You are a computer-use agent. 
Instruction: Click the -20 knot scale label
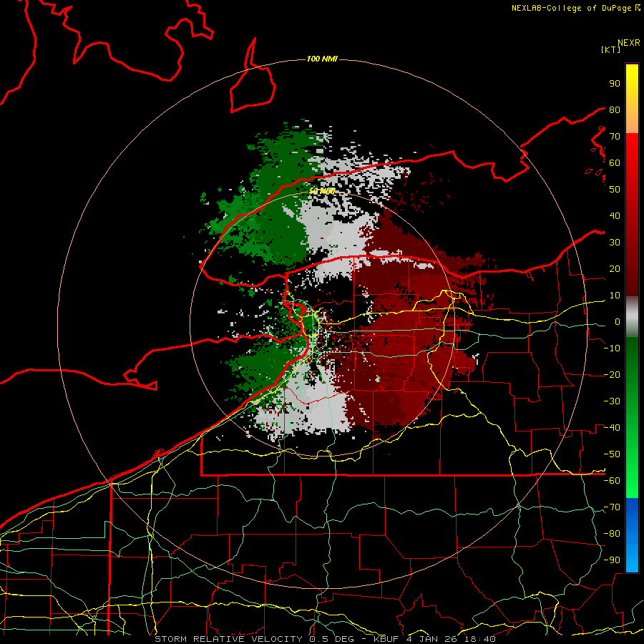coord(612,374)
